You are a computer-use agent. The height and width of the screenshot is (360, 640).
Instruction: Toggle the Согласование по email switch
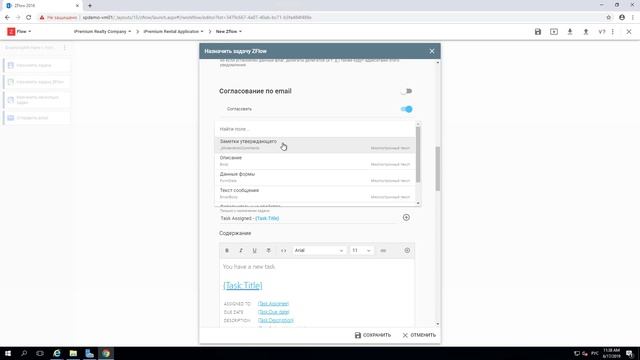coord(406,91)
